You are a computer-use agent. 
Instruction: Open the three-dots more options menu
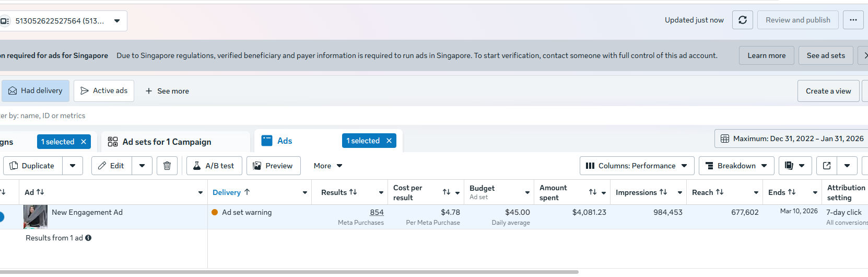pos(853,20)
